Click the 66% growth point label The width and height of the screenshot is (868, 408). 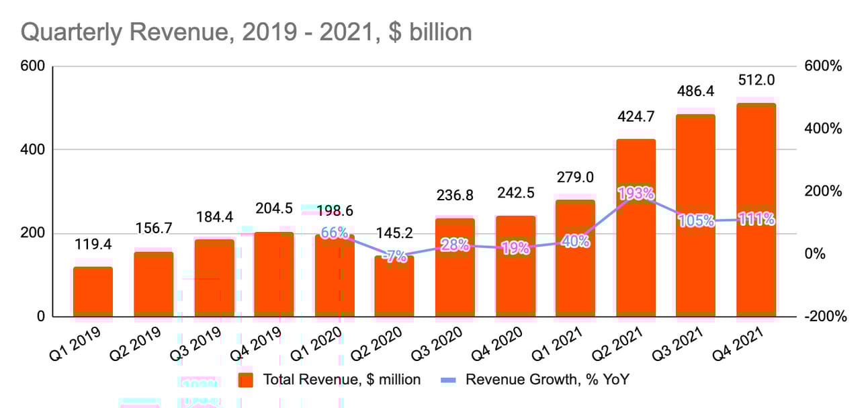(335, 233)
